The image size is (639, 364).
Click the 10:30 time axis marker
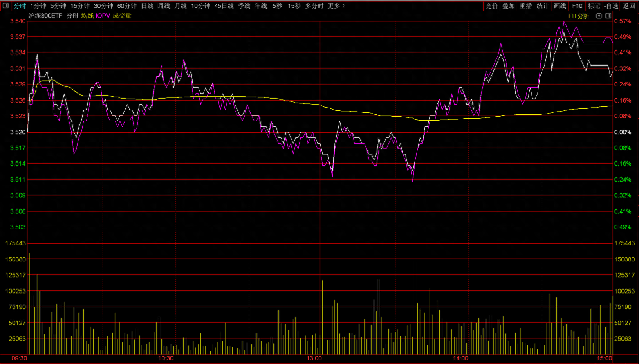pos(166,359)
